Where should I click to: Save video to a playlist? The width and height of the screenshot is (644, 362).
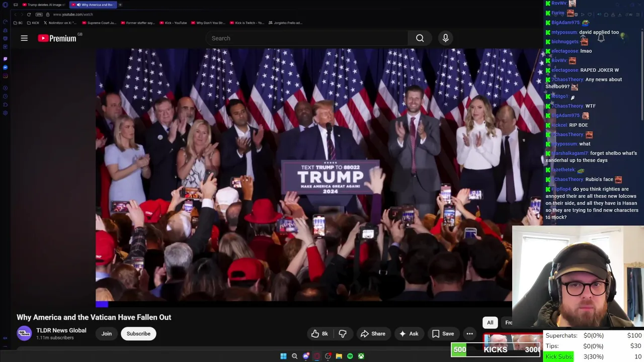pyautogui.click(x=443, y=333)
